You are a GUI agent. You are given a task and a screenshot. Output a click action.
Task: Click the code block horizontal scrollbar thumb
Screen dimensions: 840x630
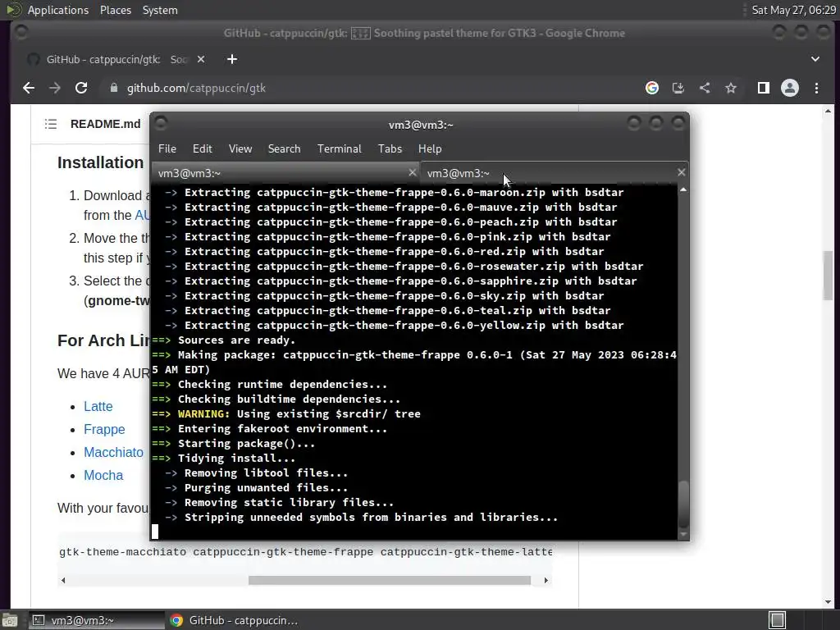click(x=390, y=581)
